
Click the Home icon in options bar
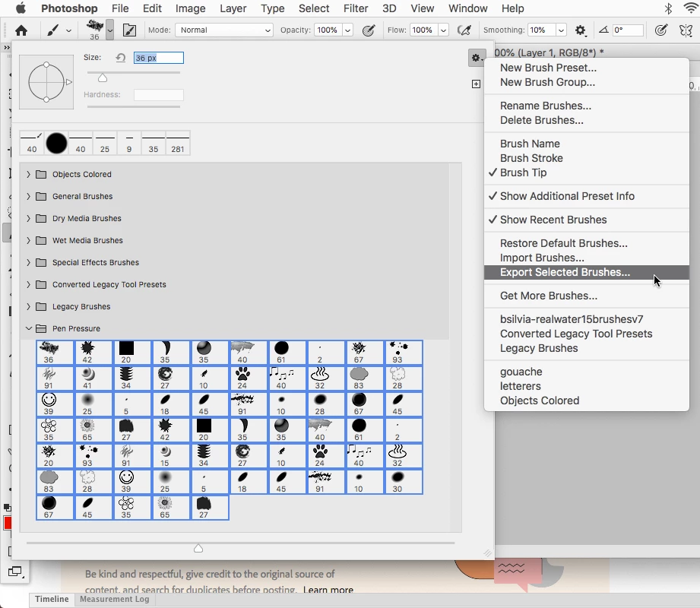point(21,30)
